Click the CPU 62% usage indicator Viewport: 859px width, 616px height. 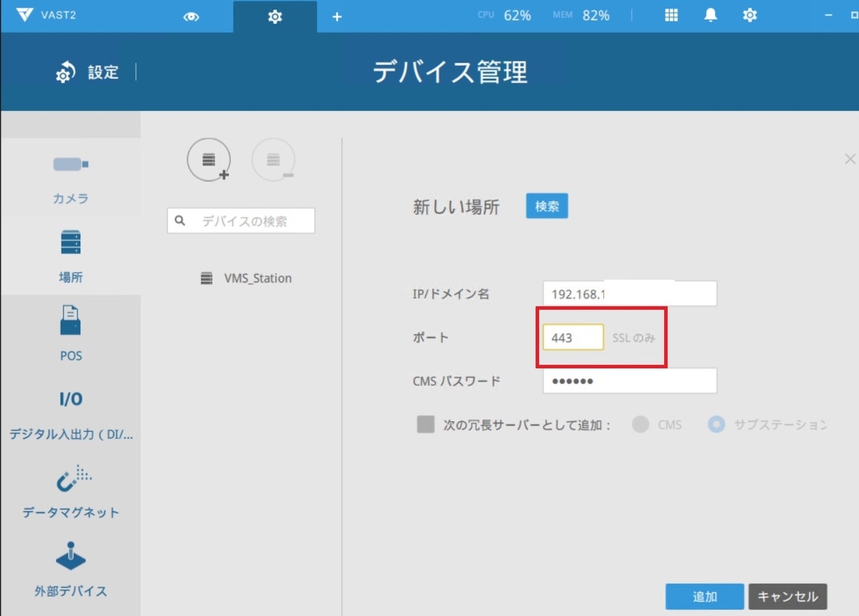coord(505,15)
